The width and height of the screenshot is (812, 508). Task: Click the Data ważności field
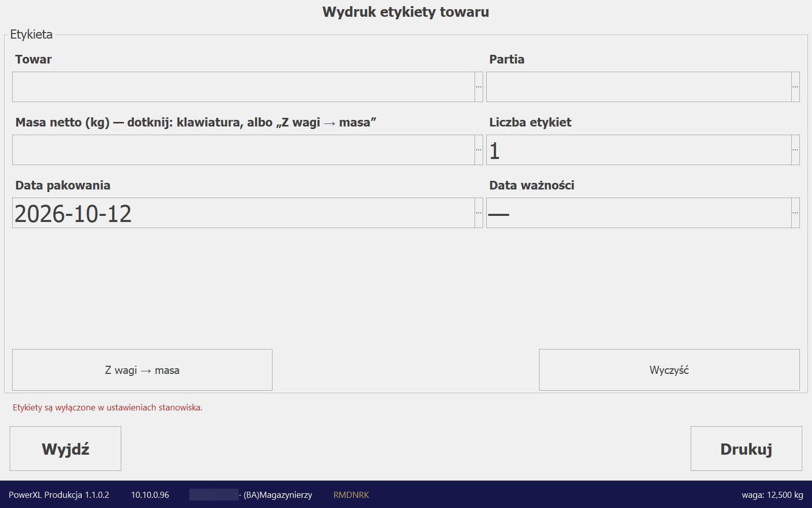pos(639,213)
